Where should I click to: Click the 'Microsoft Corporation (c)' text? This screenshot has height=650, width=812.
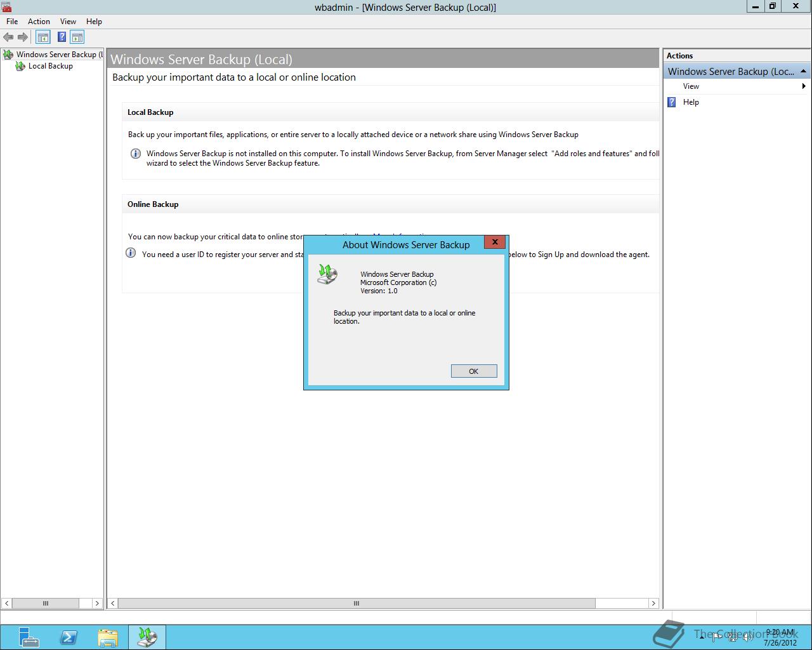click(x=398, y=282)
